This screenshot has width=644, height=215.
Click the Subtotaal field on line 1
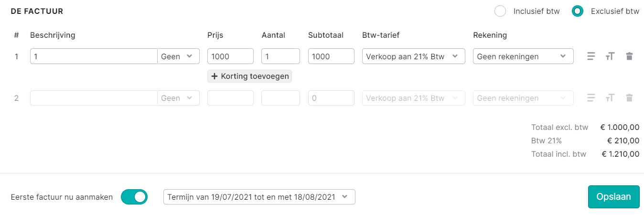point(331,56)
